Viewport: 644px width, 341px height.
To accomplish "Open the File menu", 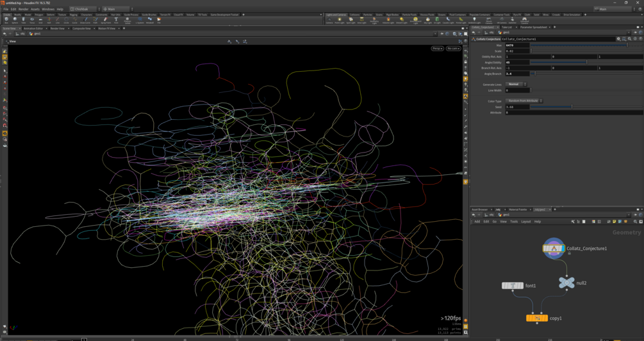I will point(6,9).
